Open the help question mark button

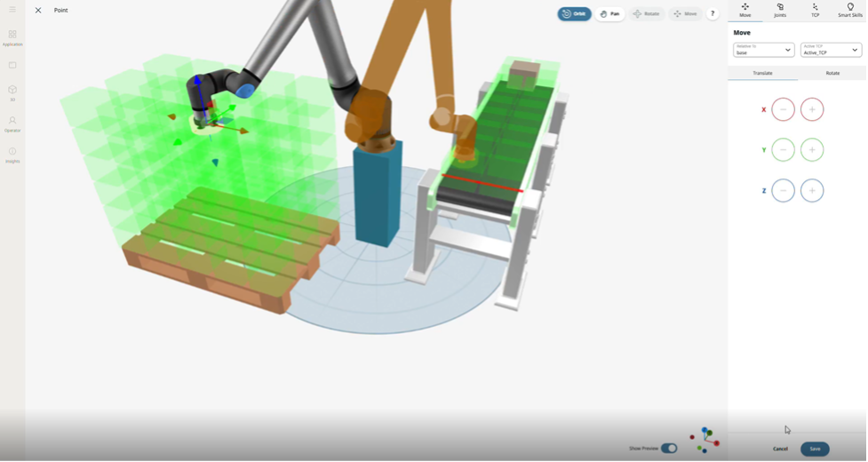tap(713, 14)
